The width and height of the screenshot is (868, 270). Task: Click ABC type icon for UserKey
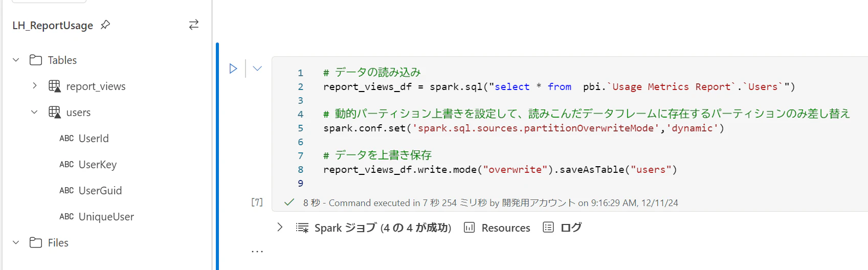pyautogui.click(x=66, y=165)
